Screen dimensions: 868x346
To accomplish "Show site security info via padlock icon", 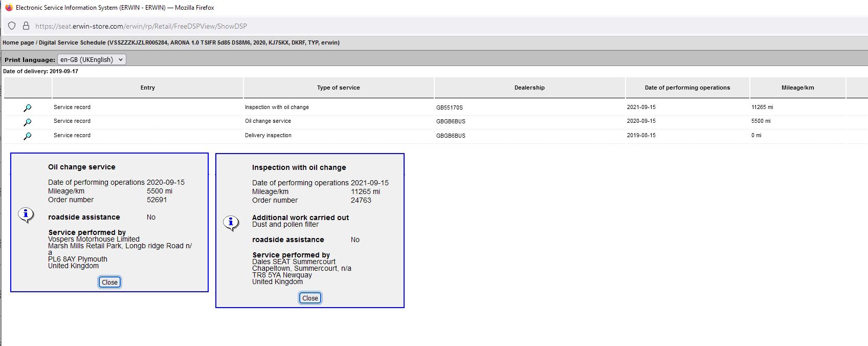I will coord(26,26).
